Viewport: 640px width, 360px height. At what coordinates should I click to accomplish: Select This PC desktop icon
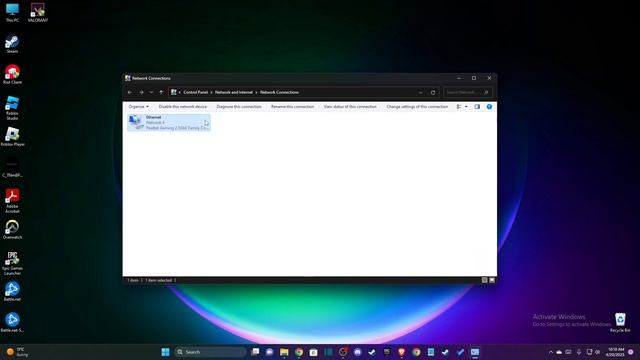(12, 12)
